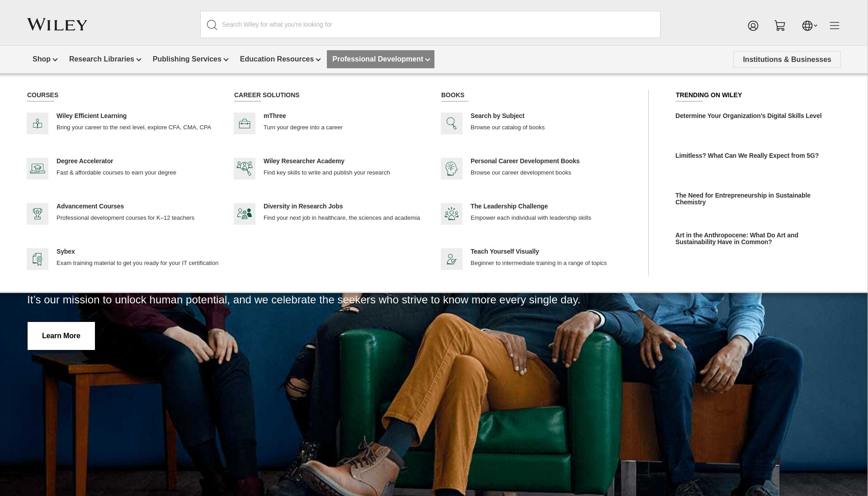The width and height of the screenshot is (868, 496).
Task: Click the Leadership Challenge icon
Action: tap(452, 214)
